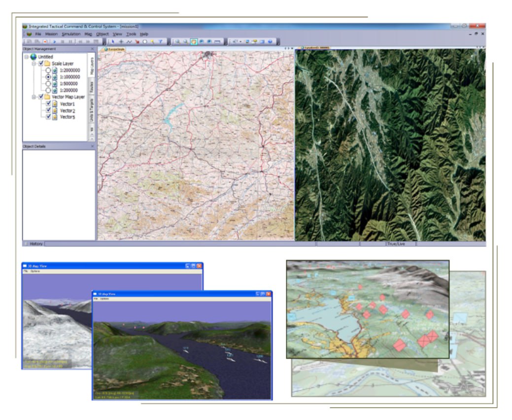This screenshot has height=420, width=512.
Task: Uncheck the Vector Map Layer checkbox
Action: (41, 97)
